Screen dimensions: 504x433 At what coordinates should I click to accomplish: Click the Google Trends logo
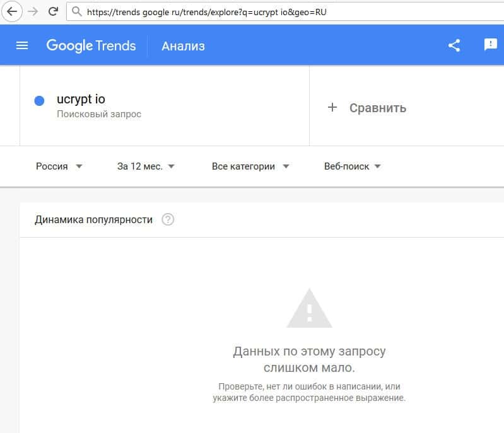click(x=91, y=45)
